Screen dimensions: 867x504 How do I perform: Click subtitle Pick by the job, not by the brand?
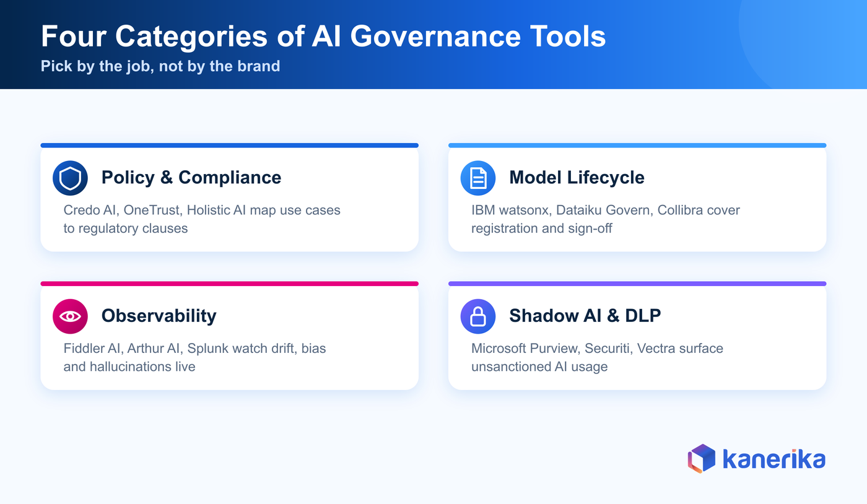tap(160, 66)
